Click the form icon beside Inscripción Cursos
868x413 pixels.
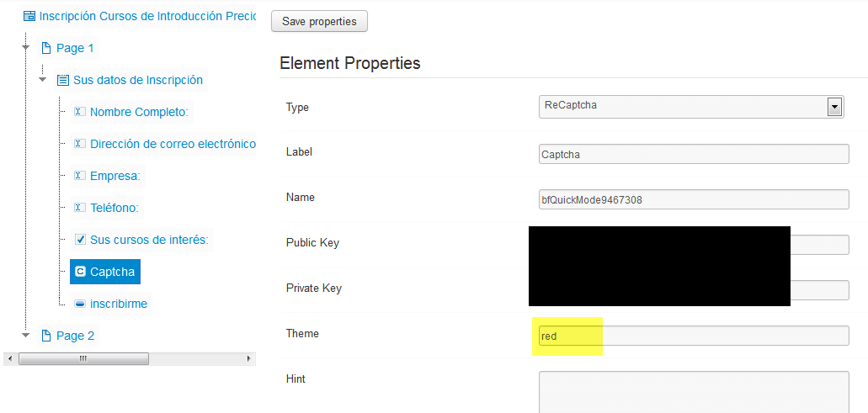[29, 16]
